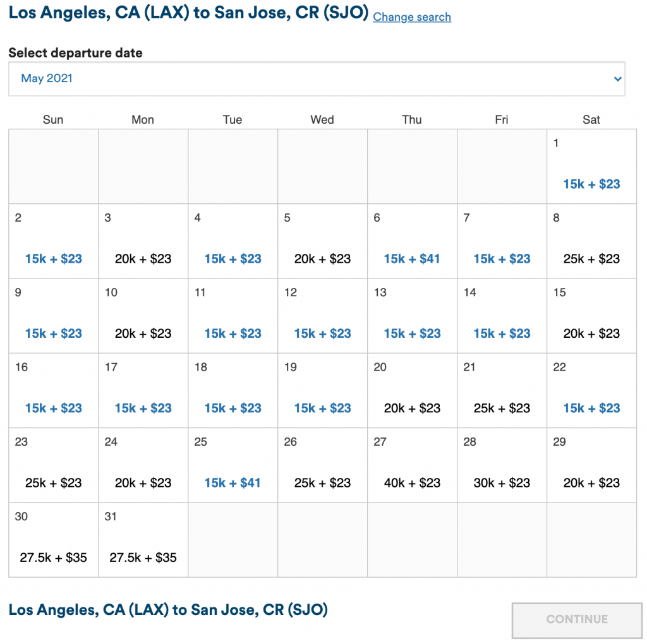Select May 28 fare 30k + $23
This screenshot has height=644, width=647.
pyautogui.click(x=502, y=482)
